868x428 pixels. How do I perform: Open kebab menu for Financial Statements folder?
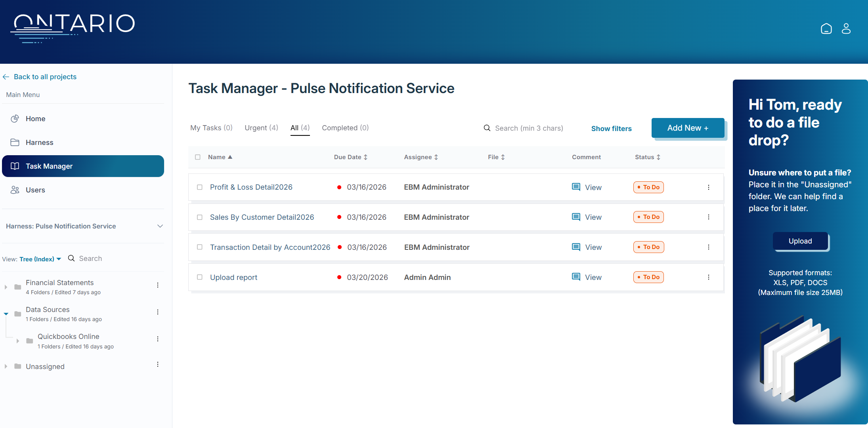coord(158,285)
